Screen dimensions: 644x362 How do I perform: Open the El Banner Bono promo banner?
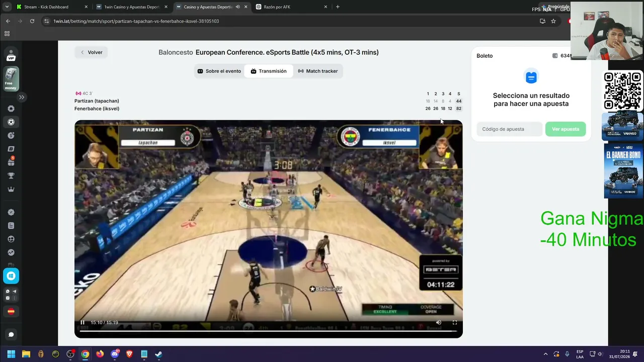click(x=623, y=171)
